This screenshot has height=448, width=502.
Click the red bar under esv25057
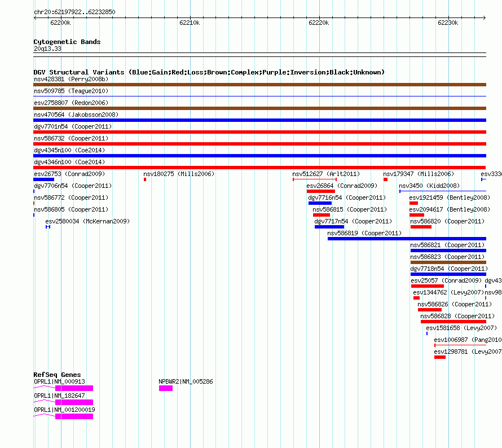click(428, 286)
